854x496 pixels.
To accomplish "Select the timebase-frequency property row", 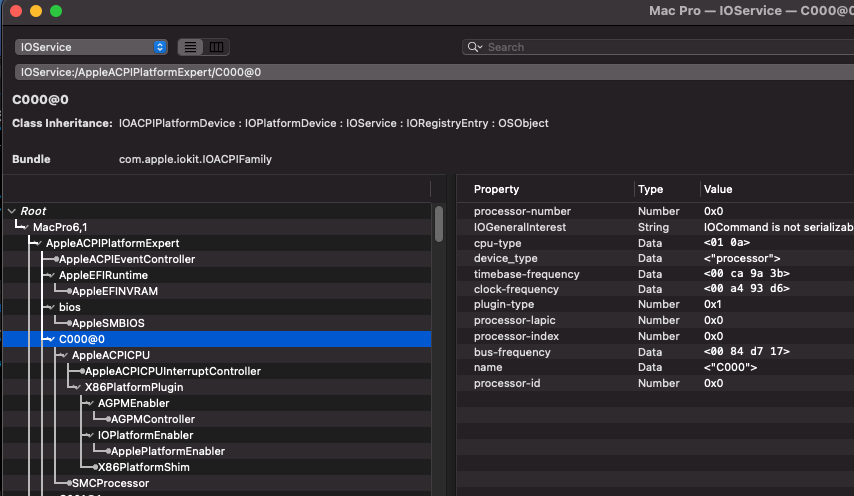I will tap(655, 274).
